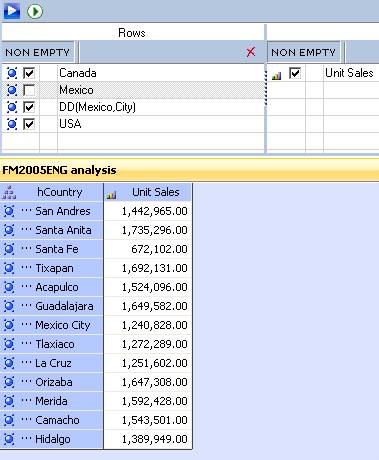Toggle the NON EMPTY button for columns

coord(303,52)
